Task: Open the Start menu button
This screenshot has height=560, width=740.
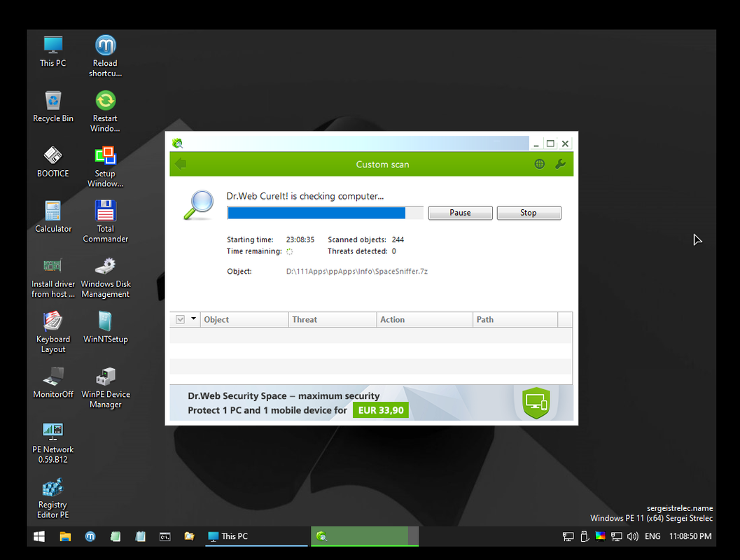Action: click(x=39, y=536)
